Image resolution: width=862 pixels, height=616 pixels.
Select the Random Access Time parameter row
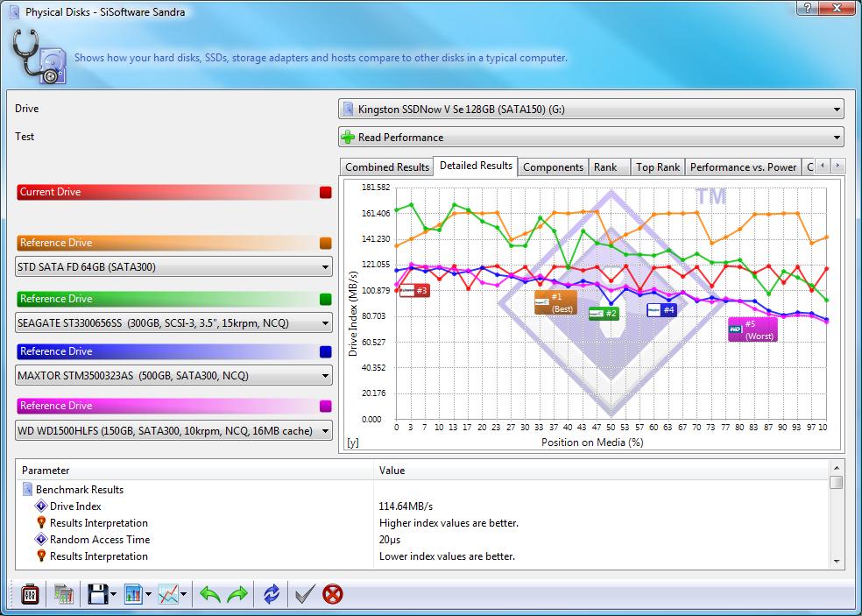(x=422, y=540)
